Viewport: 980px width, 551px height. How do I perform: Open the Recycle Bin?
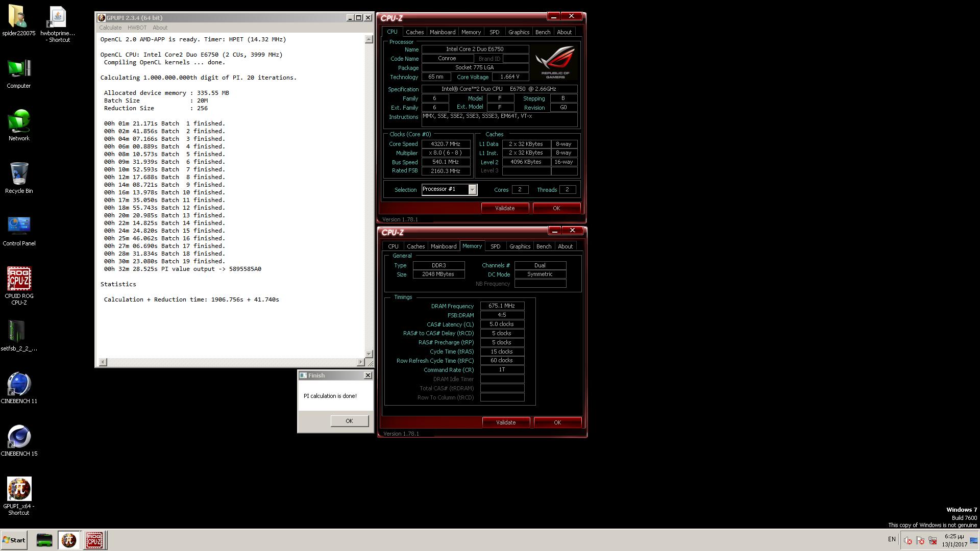tap(19, 178)
